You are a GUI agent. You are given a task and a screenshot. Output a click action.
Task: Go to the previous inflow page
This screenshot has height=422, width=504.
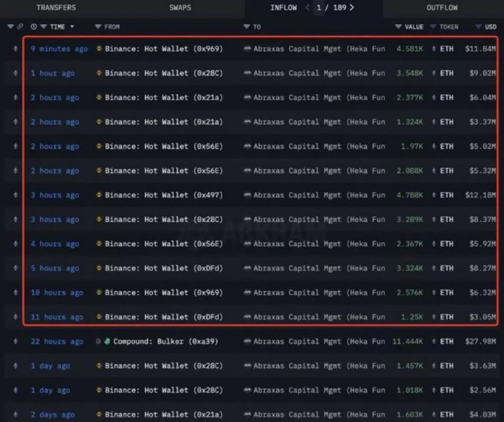click(x=308, y=7)
